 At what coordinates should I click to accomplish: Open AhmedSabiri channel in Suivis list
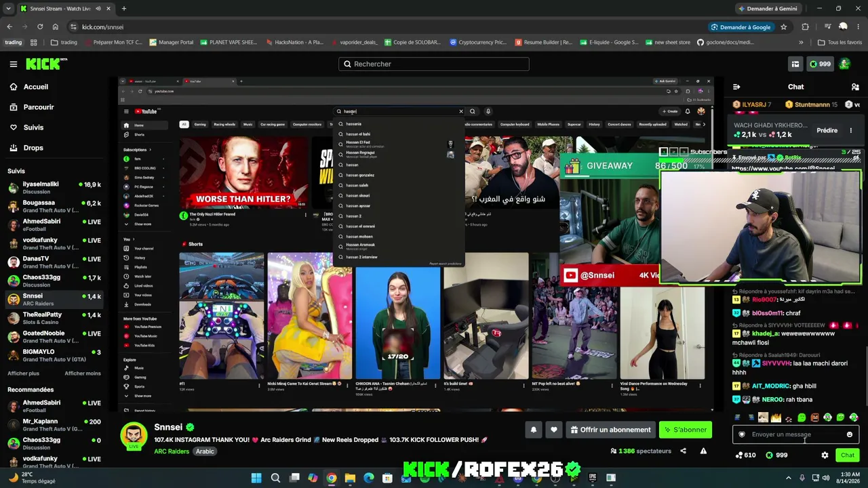click(54, 225)
